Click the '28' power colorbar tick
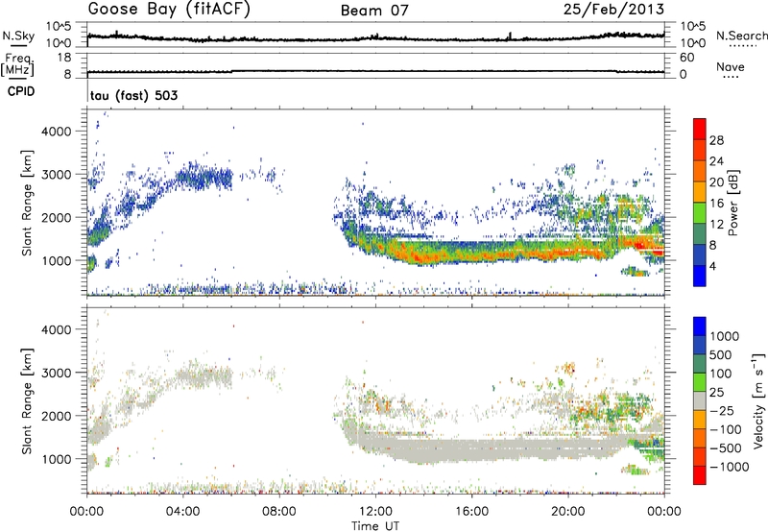The width and height of the screenshot is (768, 532). click(x=716, y=140)
